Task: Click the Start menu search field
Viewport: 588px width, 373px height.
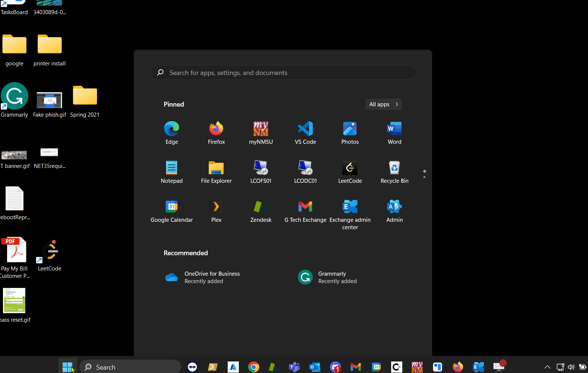Action: tap(283, 72)
